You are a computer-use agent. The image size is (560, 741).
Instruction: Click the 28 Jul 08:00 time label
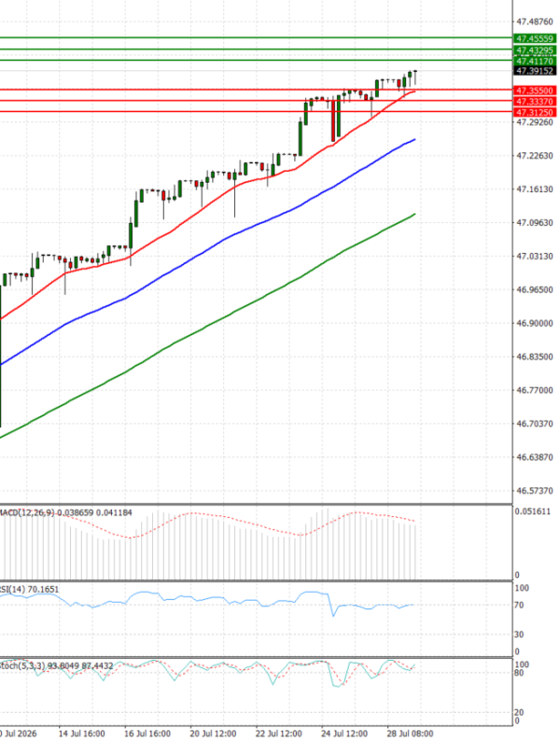point(410,734)
